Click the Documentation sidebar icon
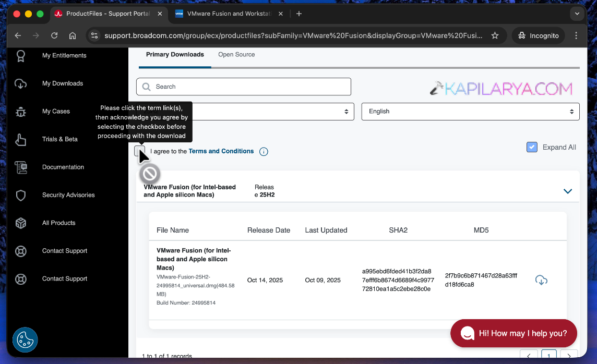The width and height of the screenshot is (597, 364). pos(21,167)
